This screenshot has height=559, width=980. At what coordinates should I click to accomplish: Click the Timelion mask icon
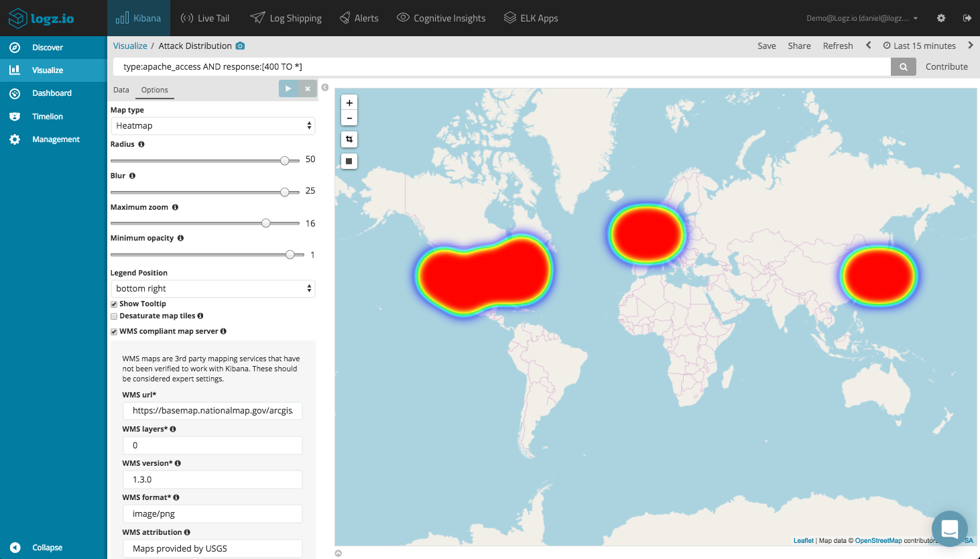(x=15, y=117)
